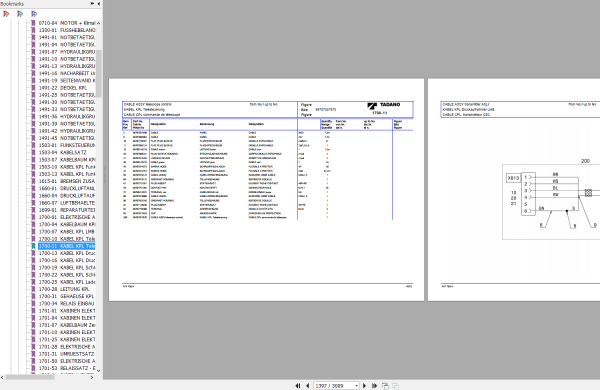Screen dimensions: 600x390
Task: Click the telescope control cable parts page
Action: coord(266,190)
